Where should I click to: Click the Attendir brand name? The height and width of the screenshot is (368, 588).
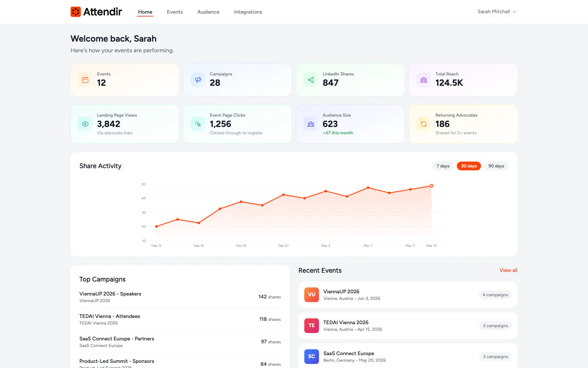[x=103, y=12]
